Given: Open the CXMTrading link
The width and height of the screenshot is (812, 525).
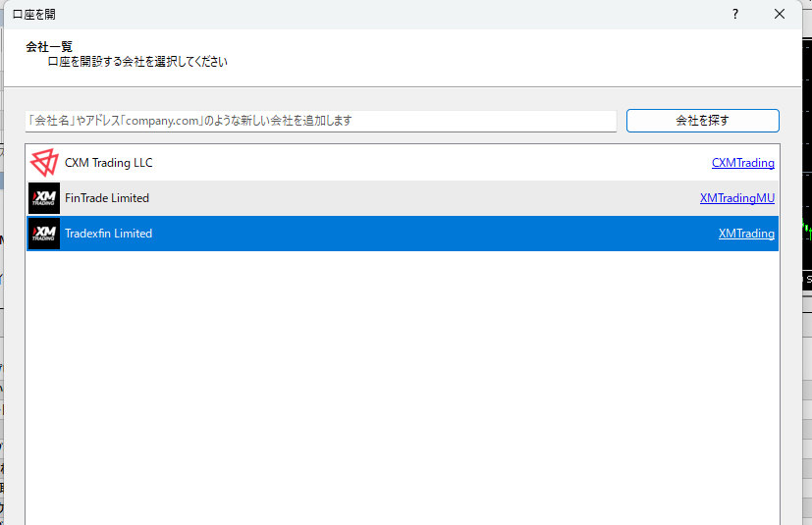Looking at the screenshot, I should tap(743, 163).
